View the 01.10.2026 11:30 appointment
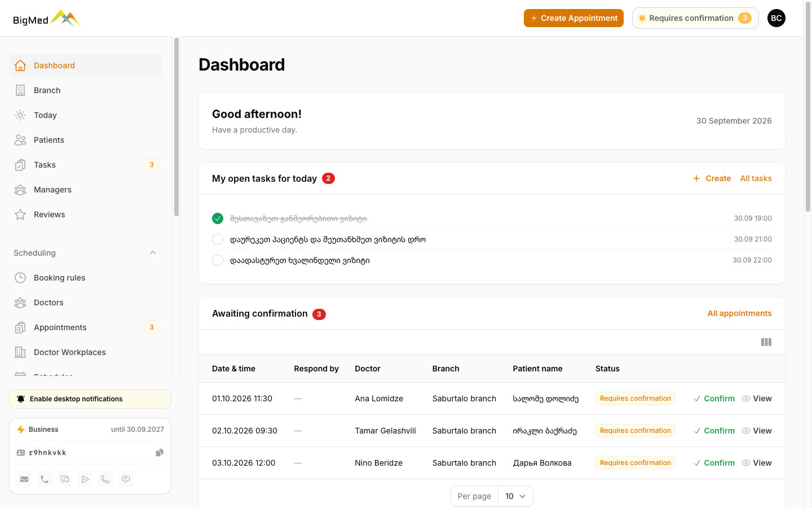This screenshot has width=812, height=508. pyautogui.click(x=757, y=398)
